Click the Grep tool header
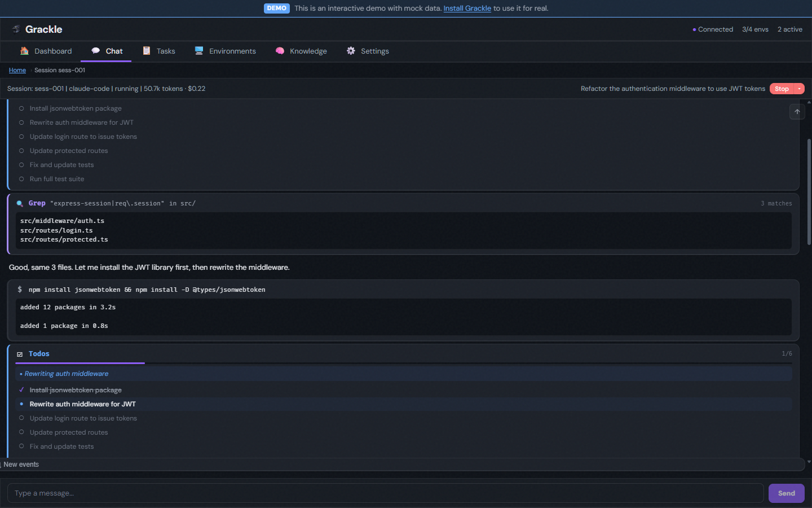This screenshot has height=508, width=812. coord(404,203)
